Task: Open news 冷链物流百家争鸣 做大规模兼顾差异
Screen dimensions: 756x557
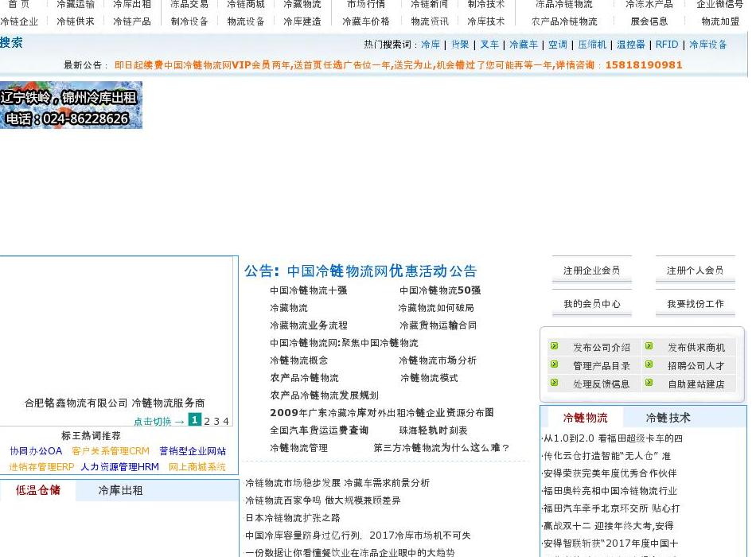Action: click(322, 501)
